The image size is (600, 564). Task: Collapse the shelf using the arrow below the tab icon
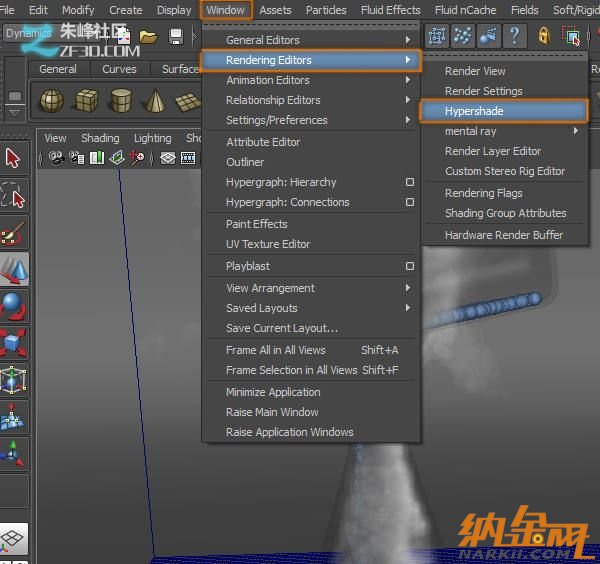coord(15,113)
